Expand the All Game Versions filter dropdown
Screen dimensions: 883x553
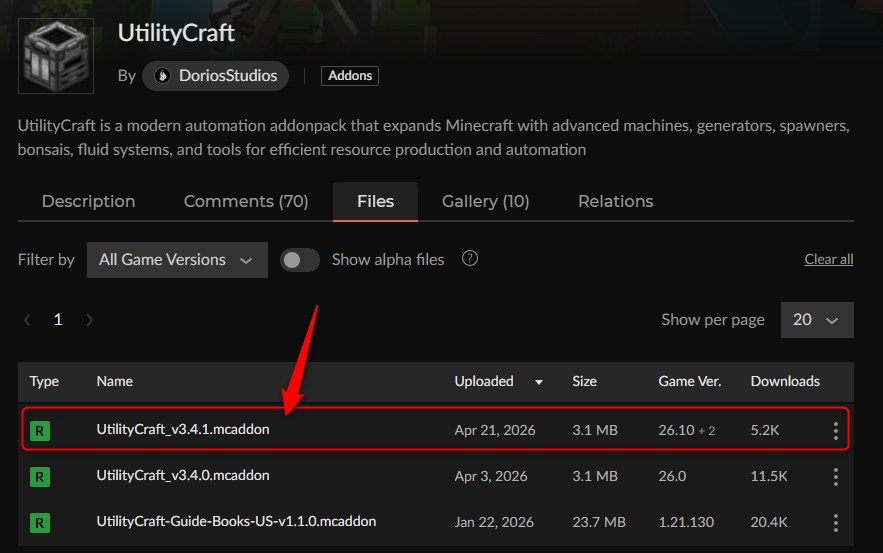(177, 260)
